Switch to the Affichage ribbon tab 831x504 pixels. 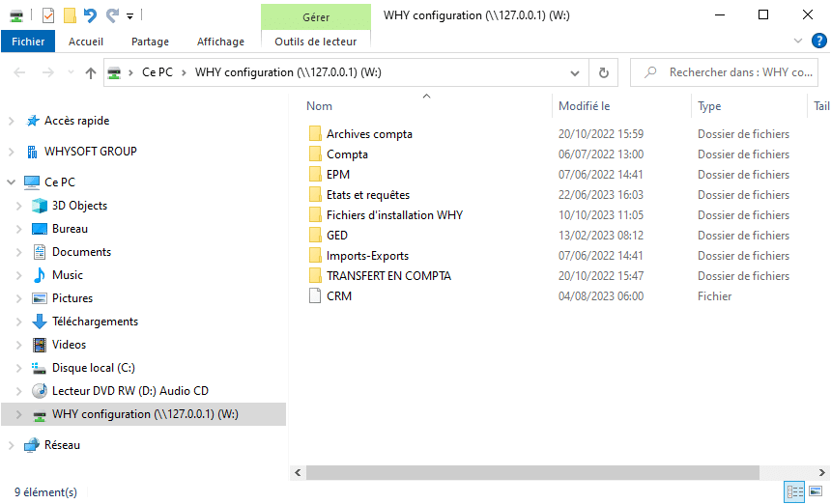coord(220,42)
